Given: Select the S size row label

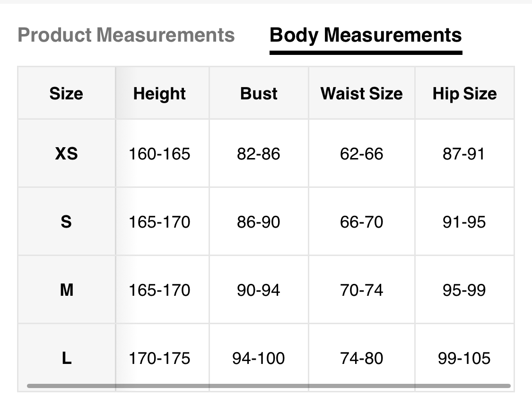Looking at the screenshot, I should tap(66, 222).
